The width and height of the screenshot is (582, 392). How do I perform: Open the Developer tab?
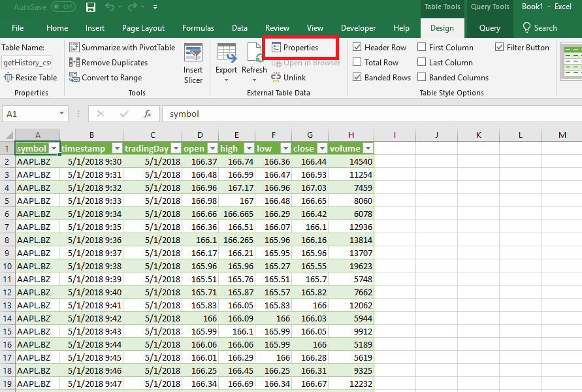point(358,28)
